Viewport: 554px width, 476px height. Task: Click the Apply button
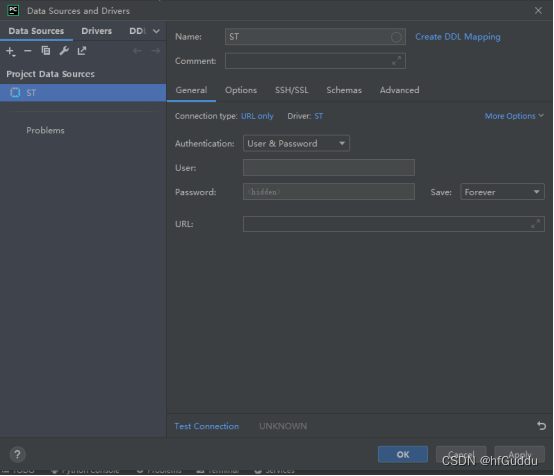pos(519,454)
